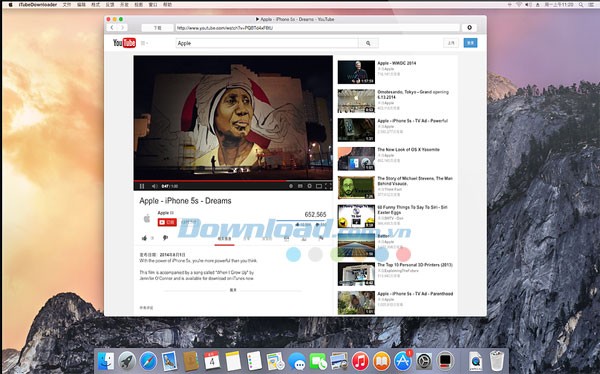600x374 pixels.
Task: Seek within the red video progress bar
Action: point(233,181)
